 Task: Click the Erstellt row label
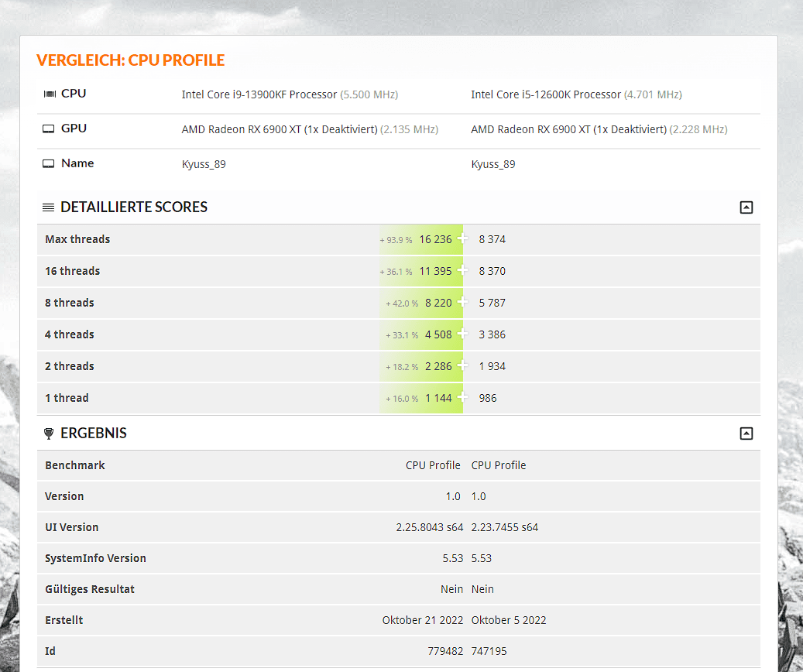point(64,620)
